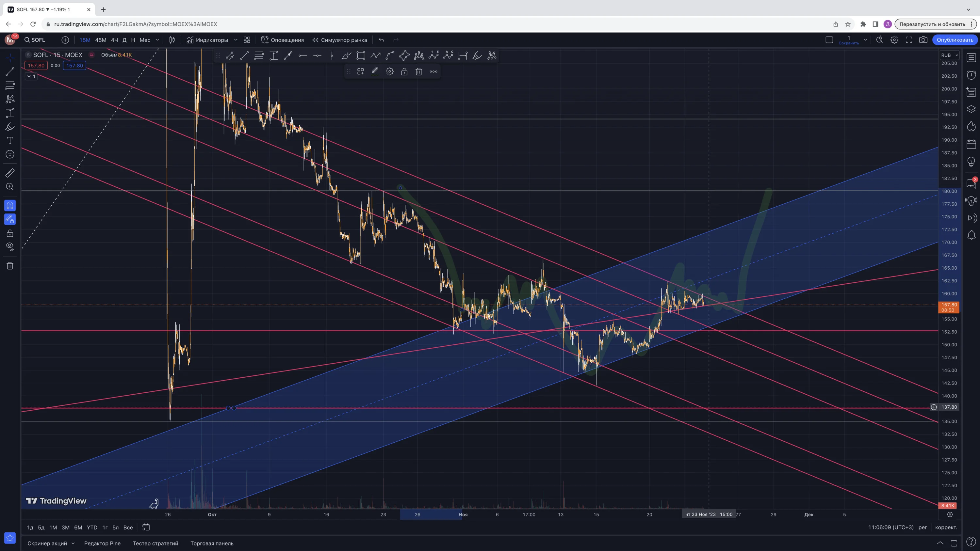Open the SOFL symbol search field
Viewport: 980px width, 551px height.
point(35,40)
